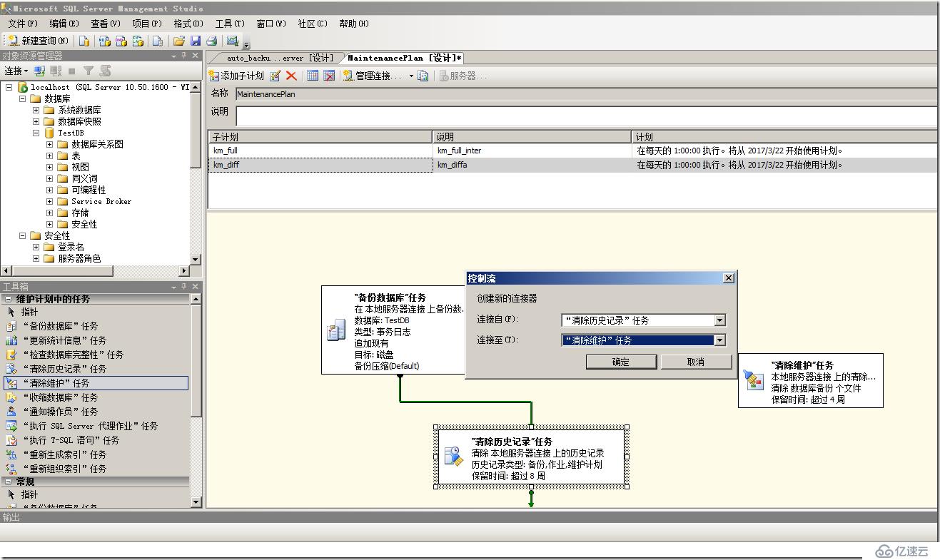Click the km_diffa description cell
The height and width of the screenshot is (560, 940).
(532, 165)
